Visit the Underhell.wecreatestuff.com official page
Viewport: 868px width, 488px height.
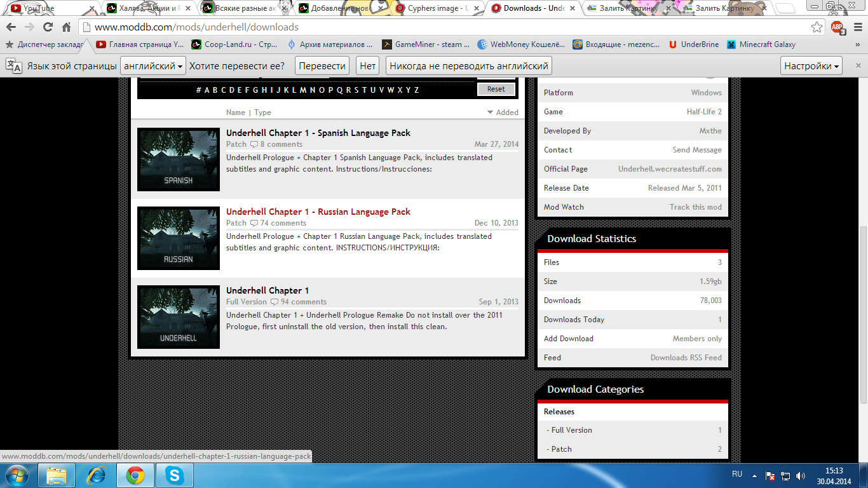(670, 169)
